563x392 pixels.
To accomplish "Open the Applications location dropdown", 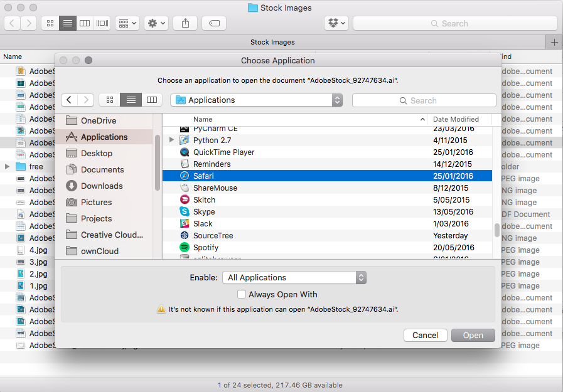I will (x=258, y=100).
